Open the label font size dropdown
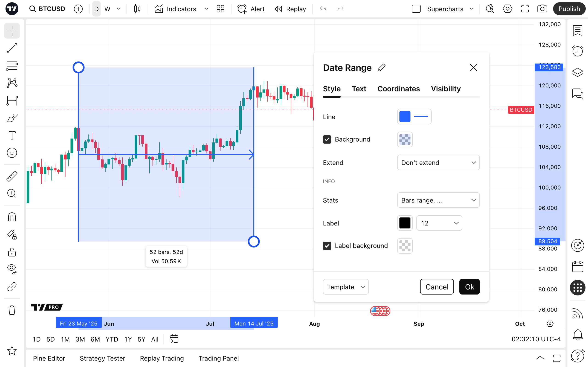This screenshot has width=588, height=367. pyautogui.click(x=439, y=223)
